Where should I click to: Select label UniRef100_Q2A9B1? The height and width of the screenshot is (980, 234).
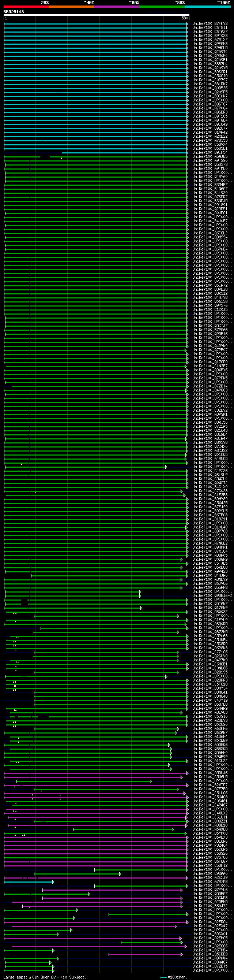pos(210,60)
